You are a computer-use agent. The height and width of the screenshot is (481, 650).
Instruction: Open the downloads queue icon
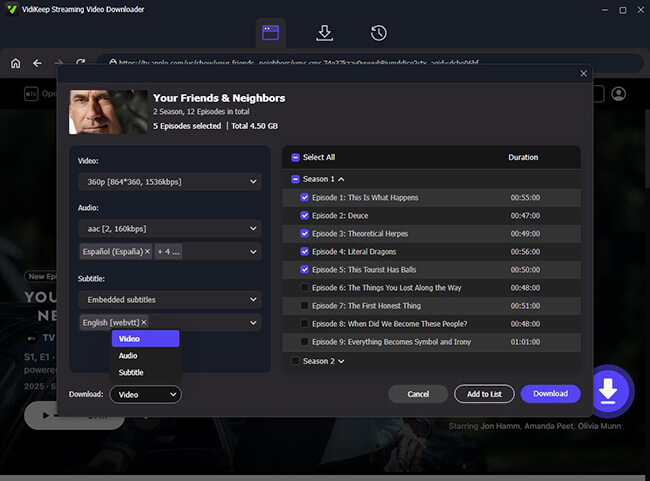click(x=324, y=33)
